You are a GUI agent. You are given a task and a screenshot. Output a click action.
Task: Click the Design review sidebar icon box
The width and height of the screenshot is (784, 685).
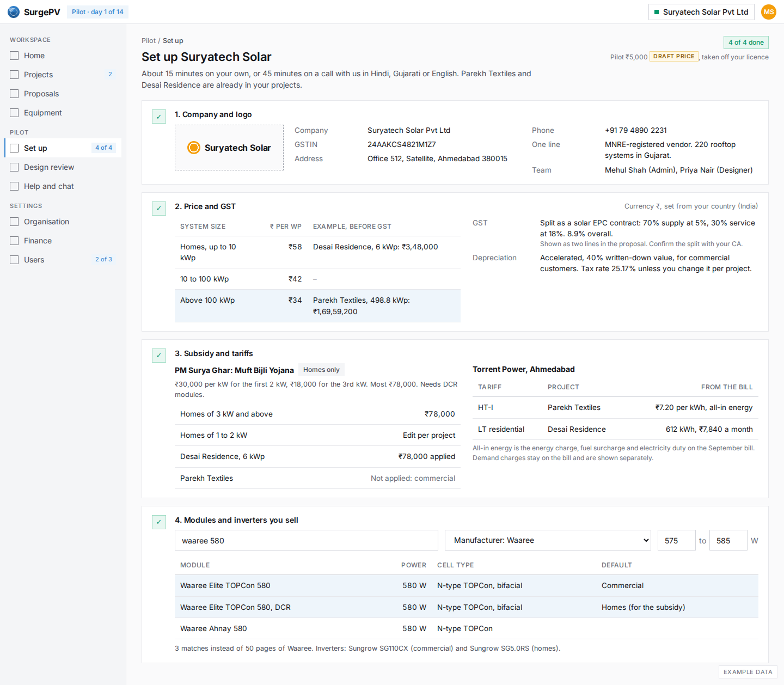tap(14, 167)
